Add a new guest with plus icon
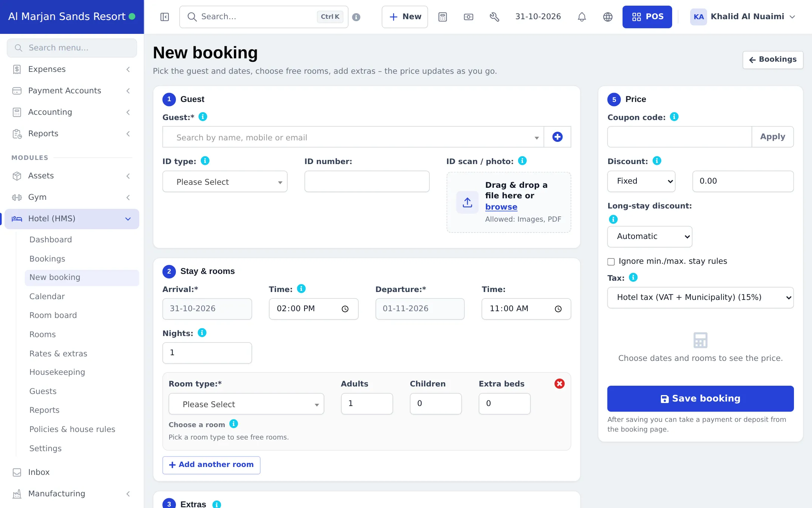This screenshot has width=812, height=508. click(557, 137)
